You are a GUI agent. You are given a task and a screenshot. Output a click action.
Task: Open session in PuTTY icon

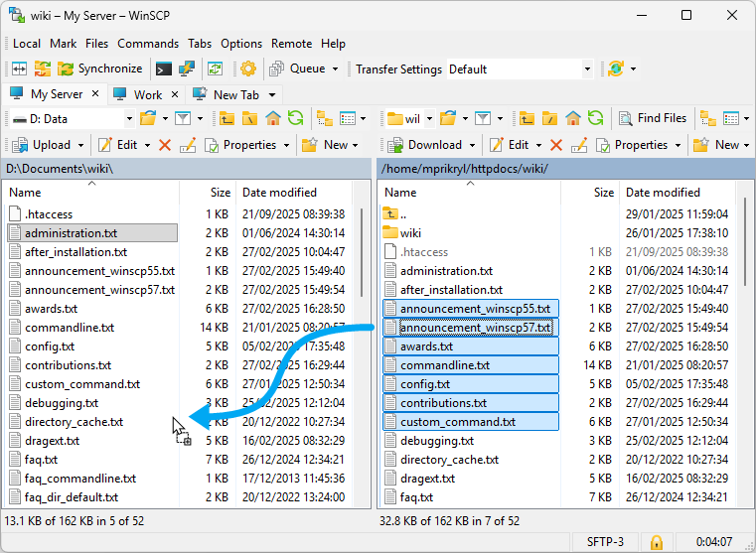tap(186, 69)
